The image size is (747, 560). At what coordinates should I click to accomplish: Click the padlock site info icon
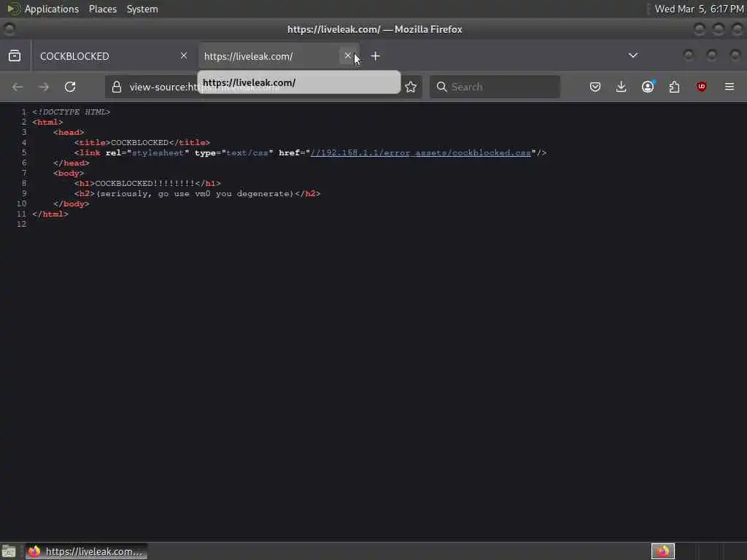(117, 87)
